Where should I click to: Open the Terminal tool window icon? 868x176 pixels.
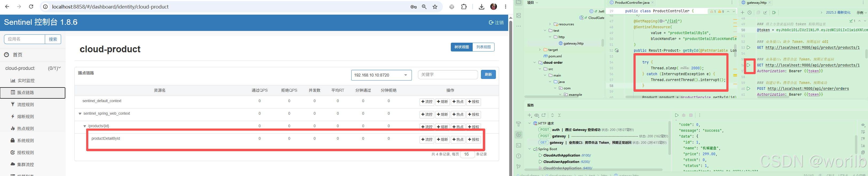click(x=519, y=145)
